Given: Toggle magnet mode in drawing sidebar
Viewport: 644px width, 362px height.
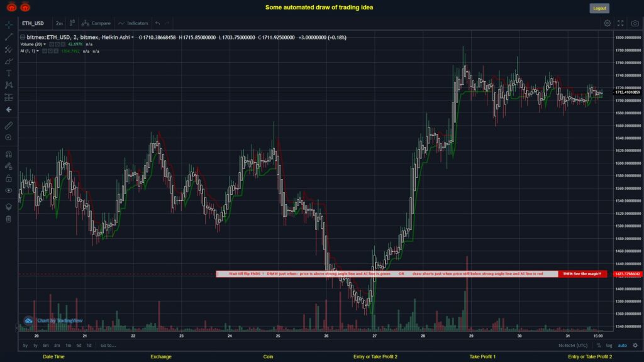Looking at the screenshot, I should [x=9, y=154].
